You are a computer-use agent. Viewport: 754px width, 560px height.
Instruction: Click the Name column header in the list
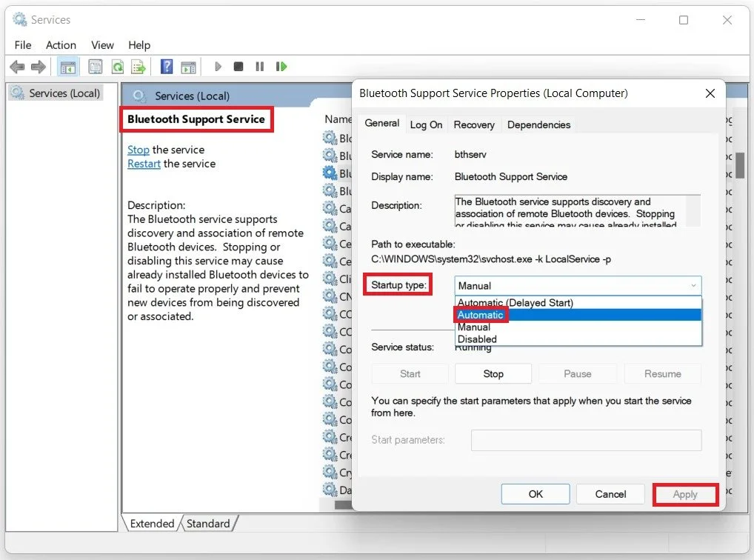[338, 119]
